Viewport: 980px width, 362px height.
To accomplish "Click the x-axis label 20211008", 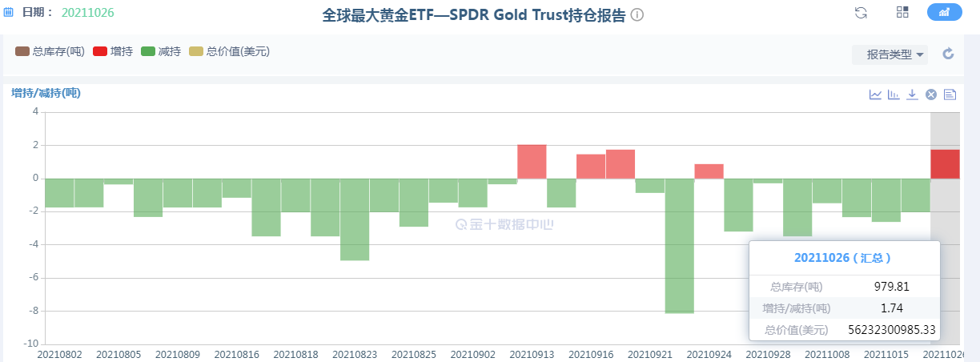I will click(x=827, y=353).
